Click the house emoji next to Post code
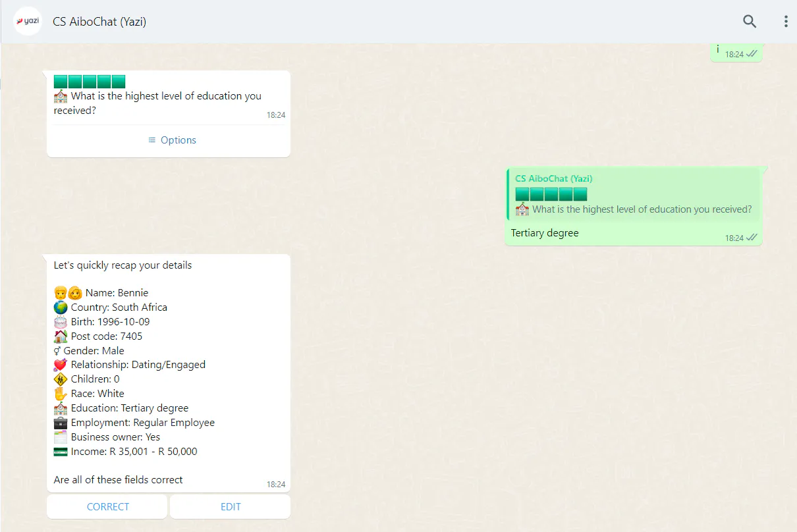This screenshot has height=532, width=797. pos(61,336)
